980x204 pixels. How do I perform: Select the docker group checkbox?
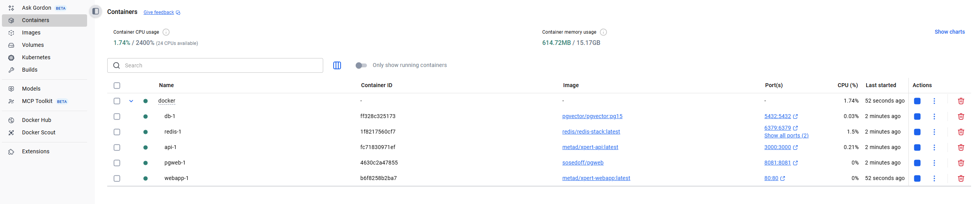point(117,101)
